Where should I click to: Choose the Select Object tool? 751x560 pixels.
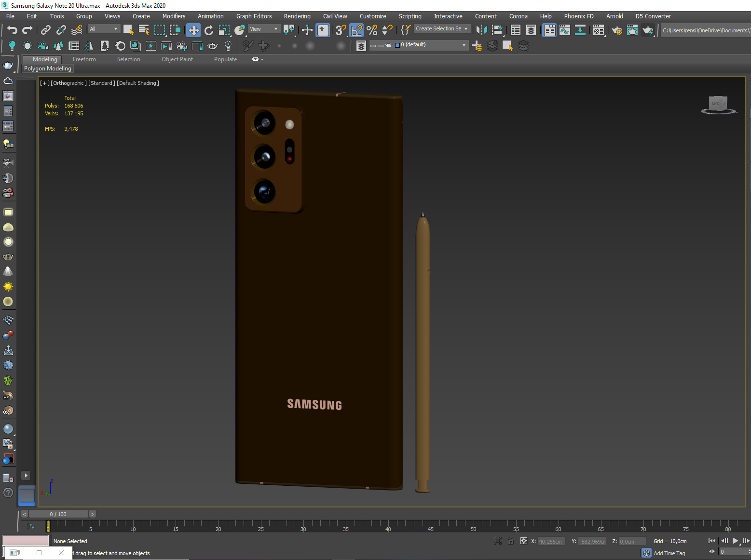[128, 30]
